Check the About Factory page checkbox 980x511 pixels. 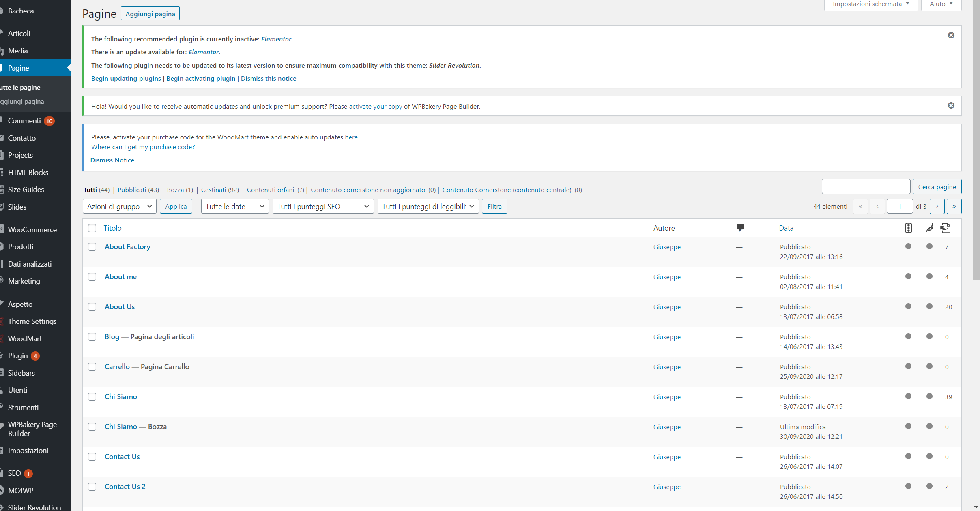click(x=92, y=247)
